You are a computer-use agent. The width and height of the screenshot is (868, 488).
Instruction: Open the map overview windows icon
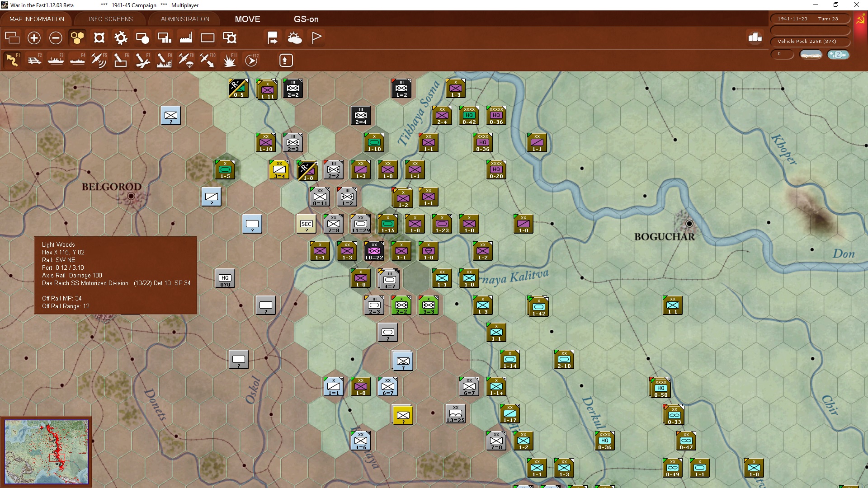[12, 38]
